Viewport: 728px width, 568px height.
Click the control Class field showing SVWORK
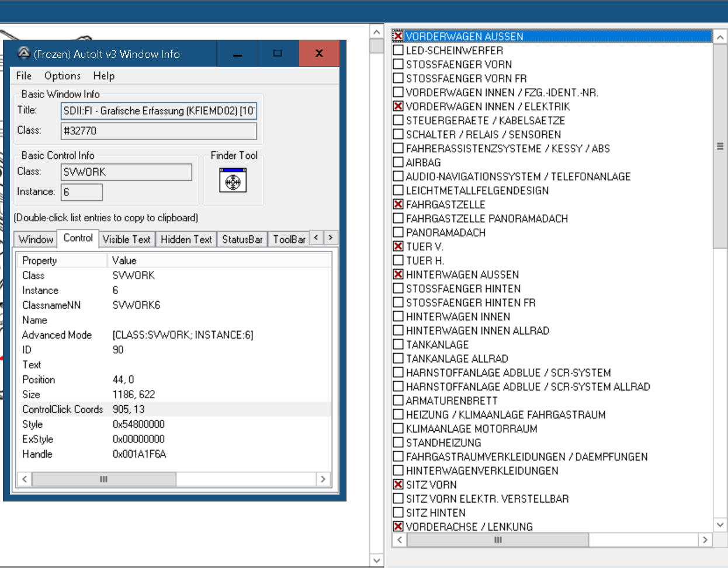coord(126,172)
